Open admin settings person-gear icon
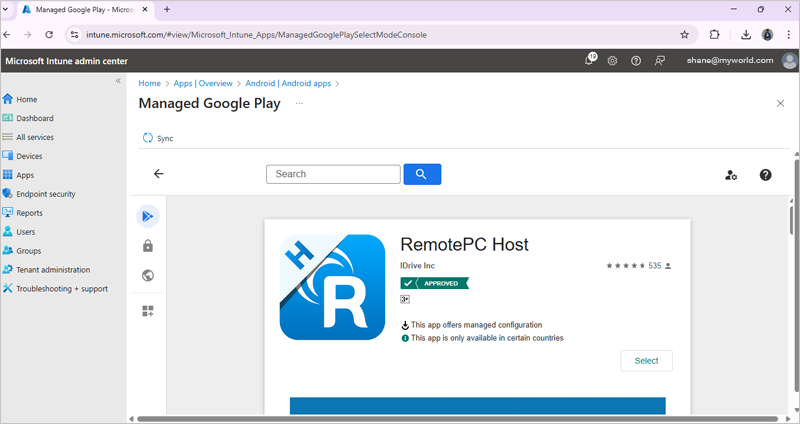This screenshot has width=800, height=424. pyautogui.click(x=731, y=175)
